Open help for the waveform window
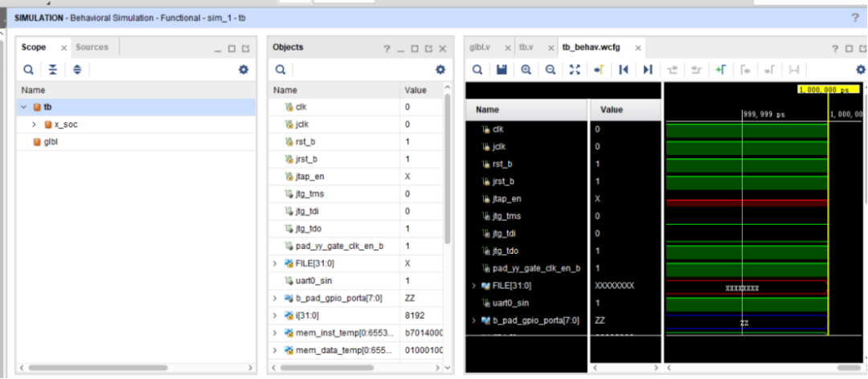 pyautogui.click(x=835, y=49)
